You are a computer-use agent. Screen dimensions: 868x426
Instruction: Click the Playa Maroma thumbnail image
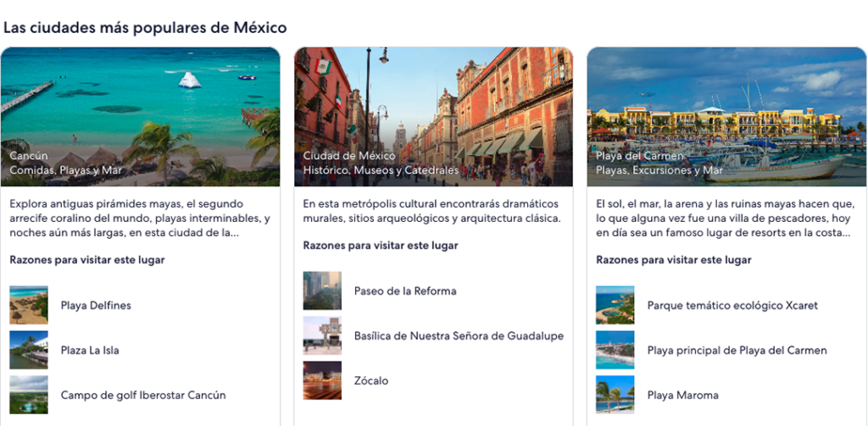point(615,395)
